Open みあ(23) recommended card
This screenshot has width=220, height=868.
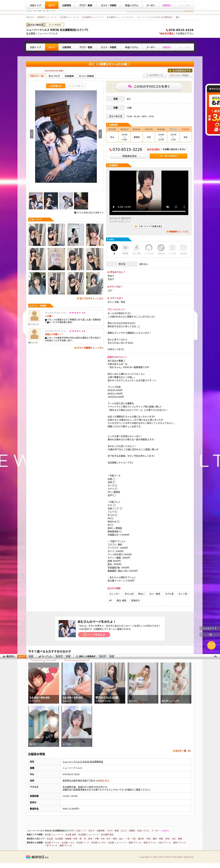77,683
